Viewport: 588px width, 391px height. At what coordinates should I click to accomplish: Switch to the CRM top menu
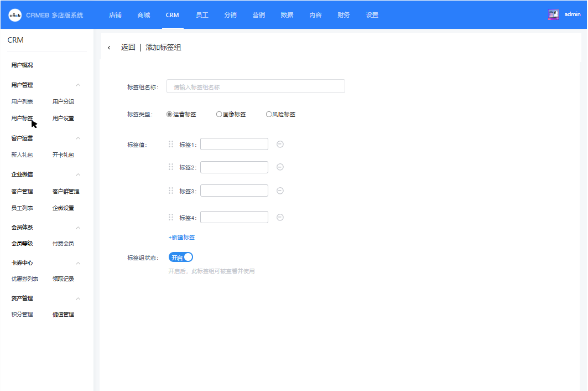coord(172,15)
